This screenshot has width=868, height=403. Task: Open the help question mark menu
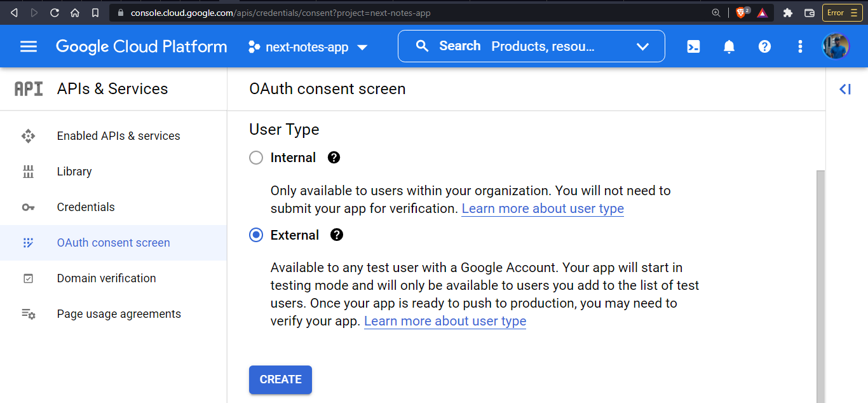click(x=764, y=46)
